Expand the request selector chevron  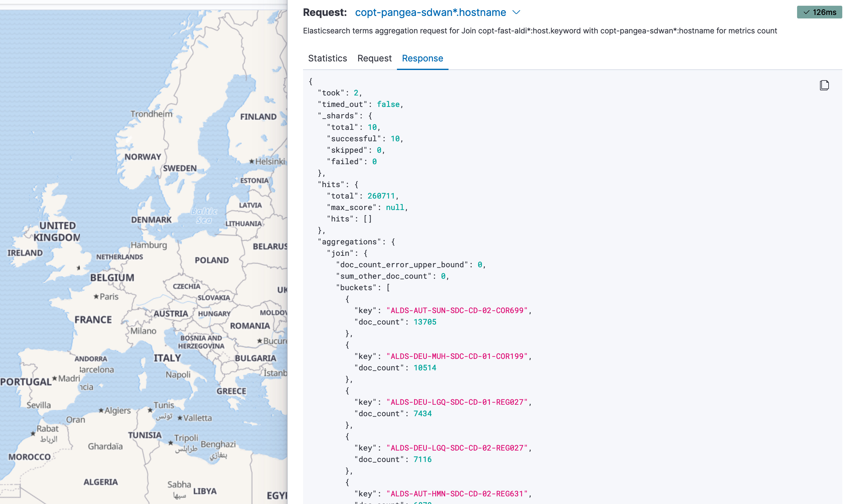[516, 12]
